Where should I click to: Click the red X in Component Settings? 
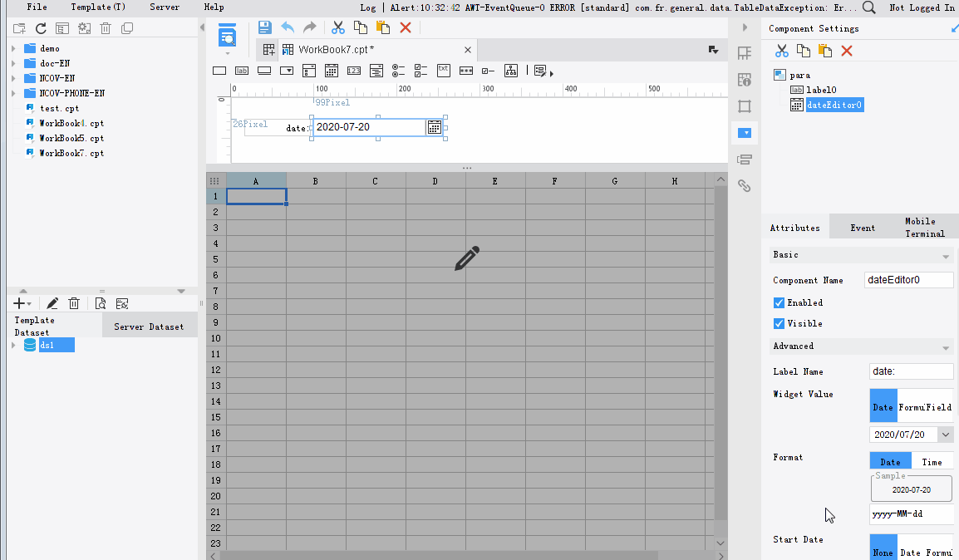click(847, 51)
